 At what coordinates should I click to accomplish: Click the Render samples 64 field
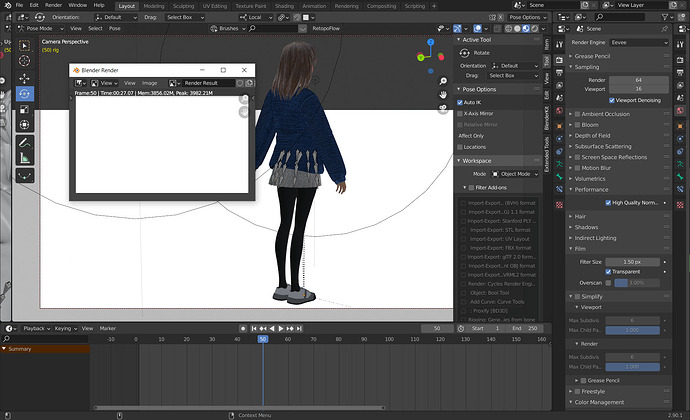(639, 80)
